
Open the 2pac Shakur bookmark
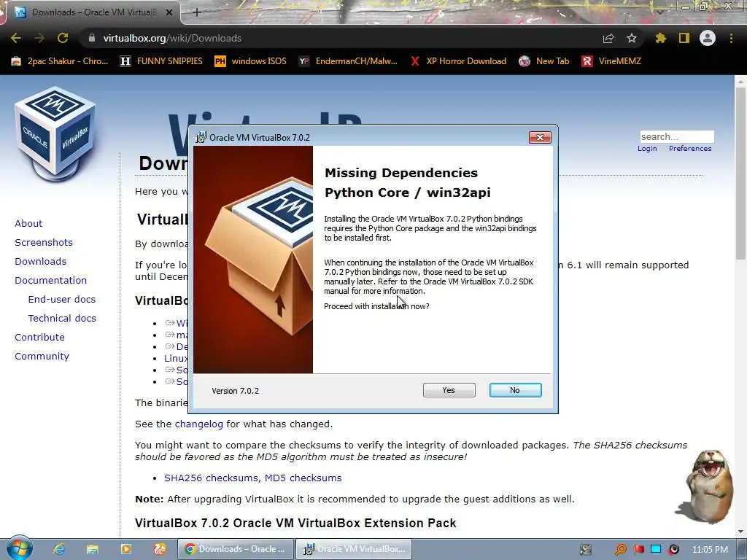60,61
